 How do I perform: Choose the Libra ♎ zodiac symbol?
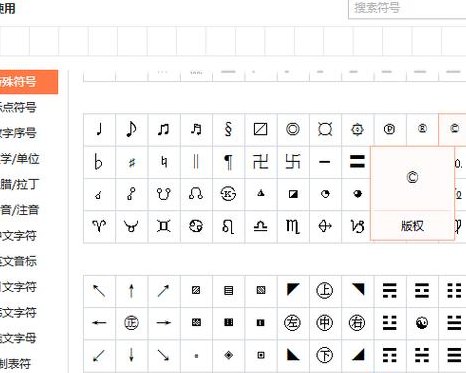click(261, 226)
